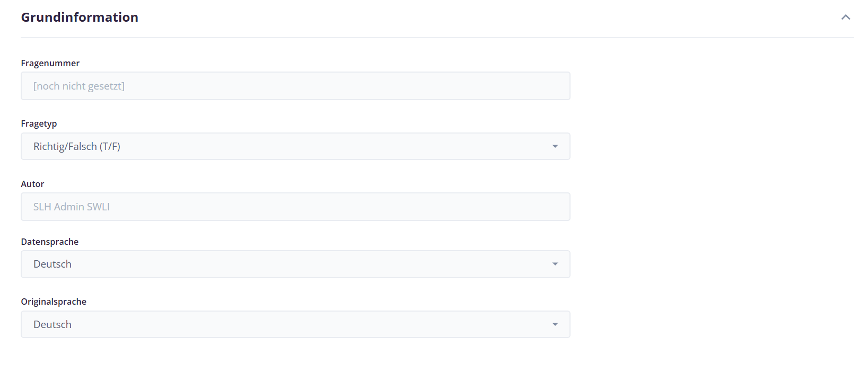Click the 'SLH Admin SWLI' author text
The image size is (868, 372).
pos(72,207)
